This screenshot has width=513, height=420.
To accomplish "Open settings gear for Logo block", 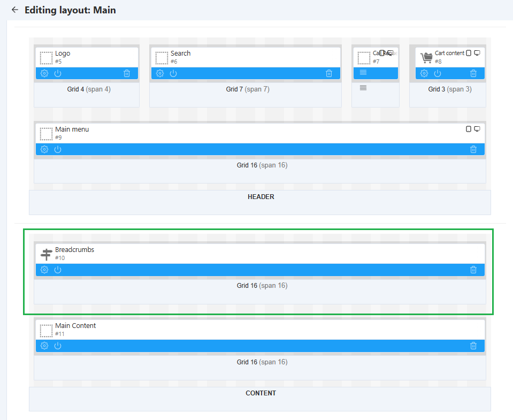I will [44, 73].
